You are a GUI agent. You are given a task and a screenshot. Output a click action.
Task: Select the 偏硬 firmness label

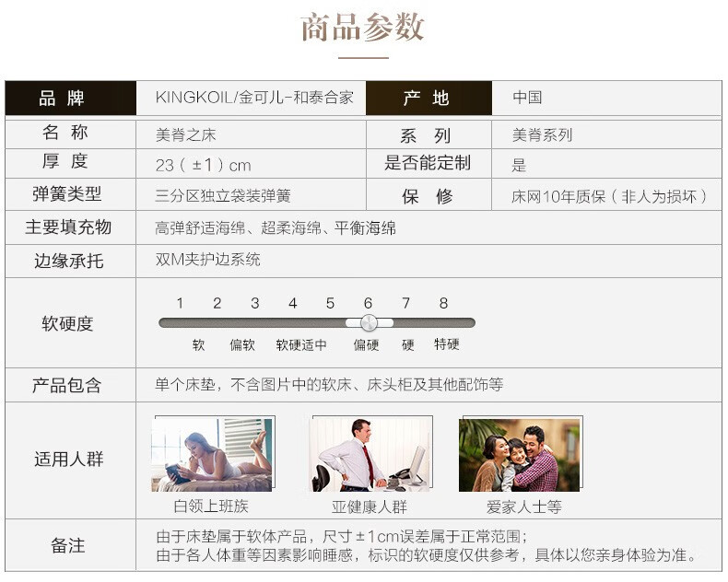coord(367,344)
